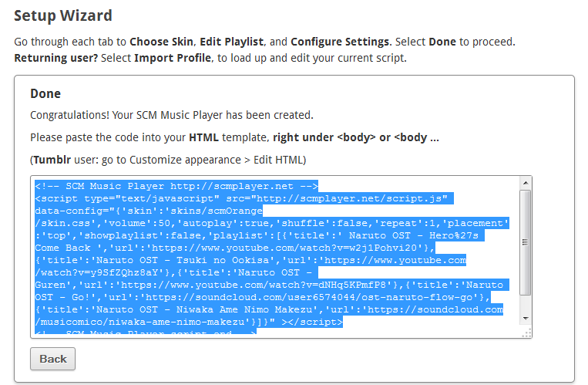Click the bold 'Choose Skin' text
Screen dimensions: 588x385
161,42
